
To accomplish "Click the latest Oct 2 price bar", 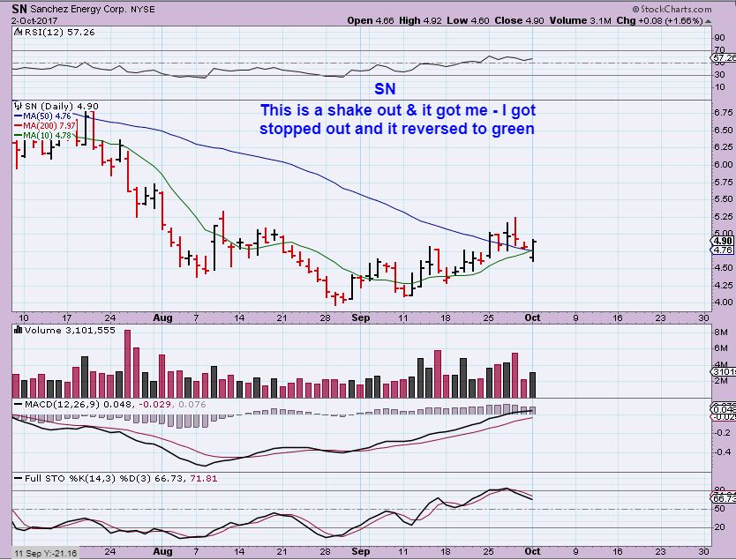I will click(x=533, y=250).
